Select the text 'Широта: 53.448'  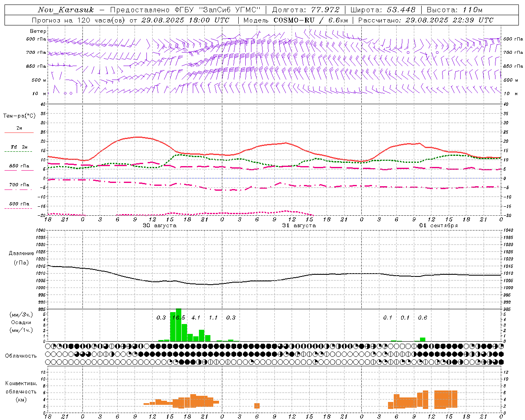[383, 10]
